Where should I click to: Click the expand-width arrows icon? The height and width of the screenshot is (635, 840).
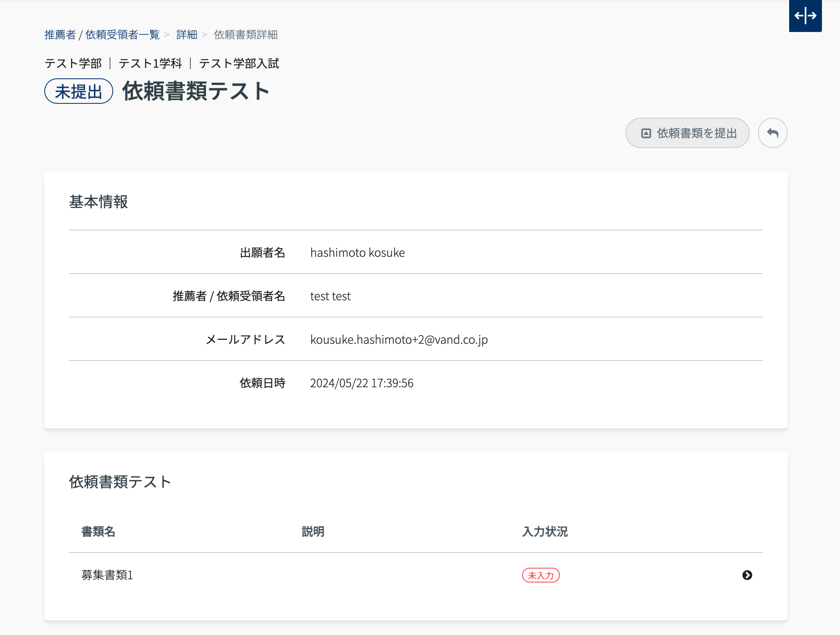click(x=805, y=16)
